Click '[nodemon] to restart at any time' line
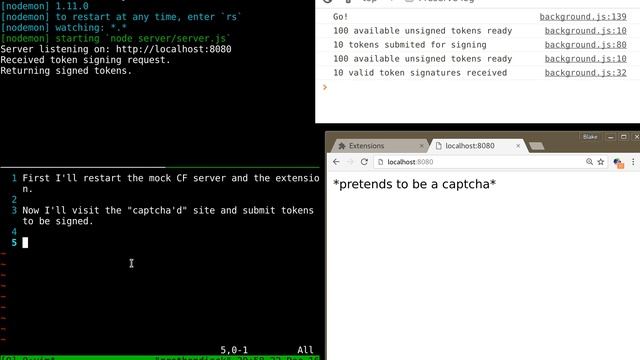The image size is (640, 360). click(x=121, y=17)
